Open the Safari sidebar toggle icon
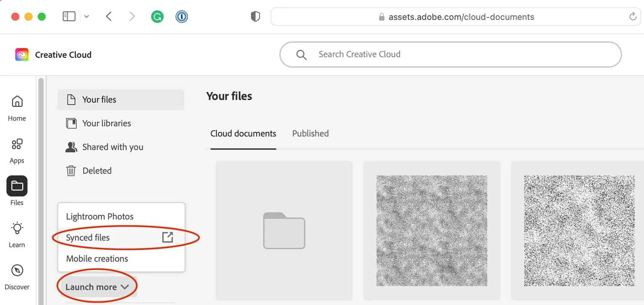 click(69, 17)
